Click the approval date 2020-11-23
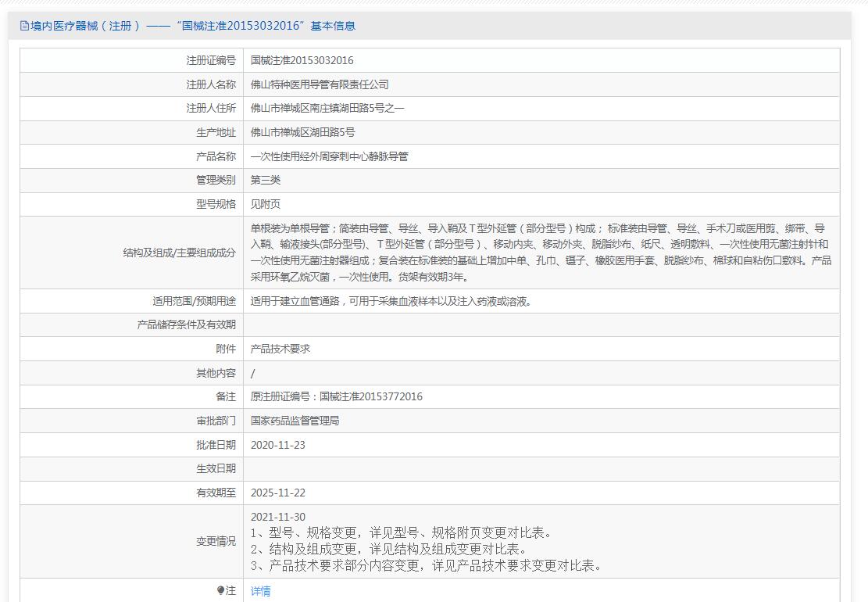The width and height of the screenshot is (868, 602). 278,444
